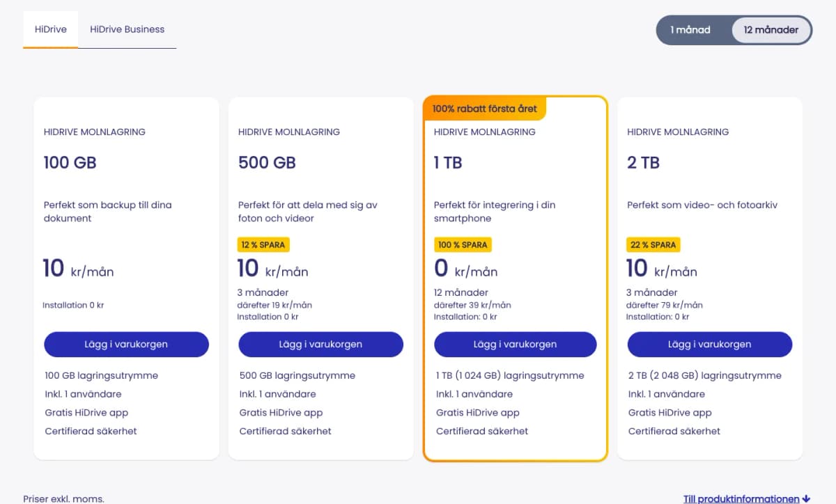Switch to the HiDrive tab
The width and height of the screenshot is (836, 504).
(x=51, y=29)
